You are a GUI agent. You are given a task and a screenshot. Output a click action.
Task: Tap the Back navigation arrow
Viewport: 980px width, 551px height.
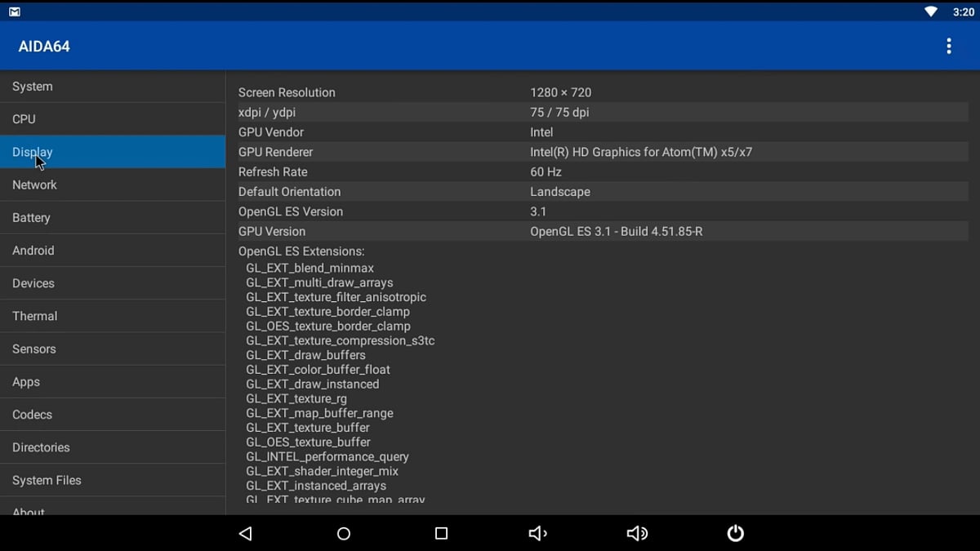(x=245, y=533)
